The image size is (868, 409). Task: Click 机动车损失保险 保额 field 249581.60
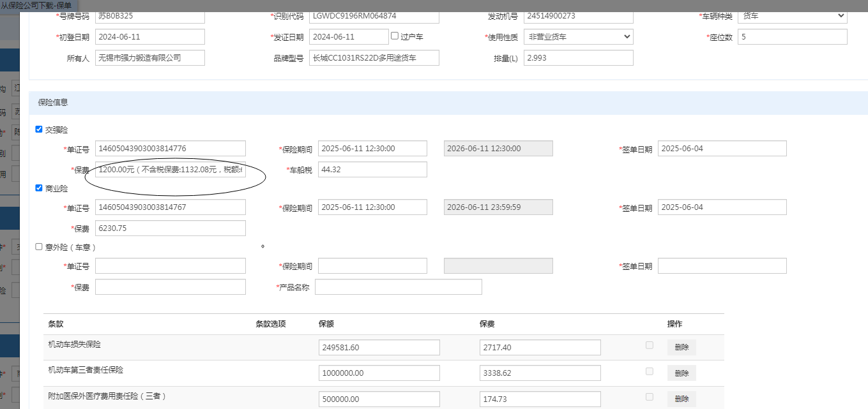click(379, 348)
